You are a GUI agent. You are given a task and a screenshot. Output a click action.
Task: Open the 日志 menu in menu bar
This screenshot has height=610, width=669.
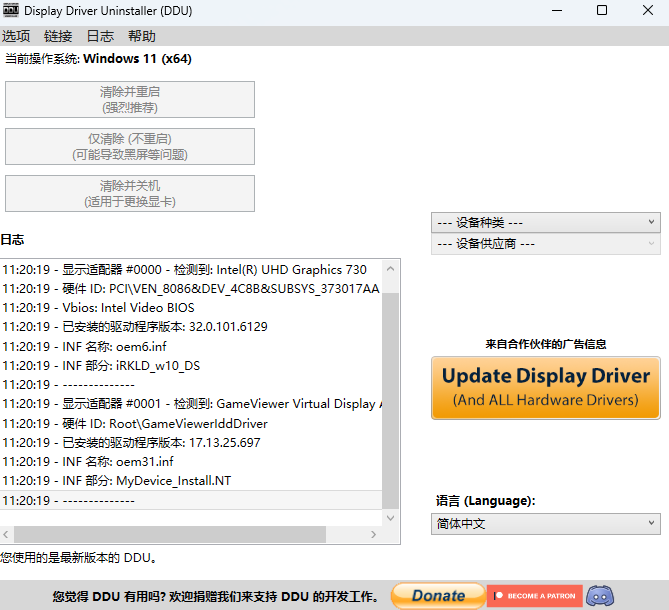100,36
